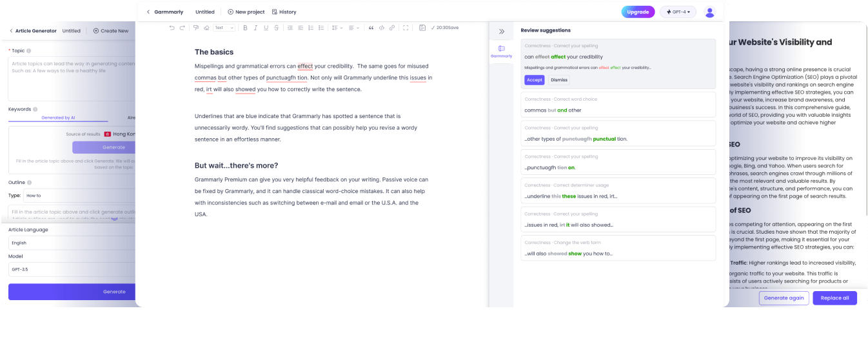Dismiss the effect/affect suggestion
The image size is (868, 355).
(559, 80)
